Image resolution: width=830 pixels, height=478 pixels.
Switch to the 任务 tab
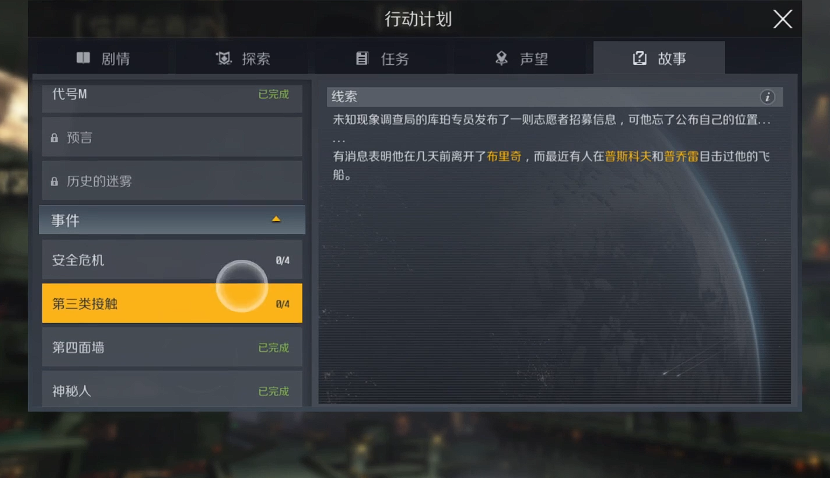coord(382,58)
